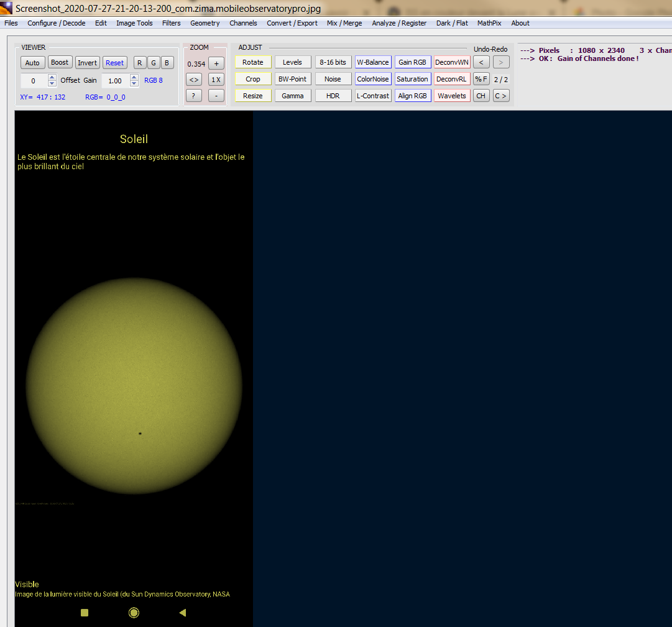Image resolution: width=672 pixels, height=627 pixels.
Task: Click the Gain value field
Action: (x=115, y=81)
